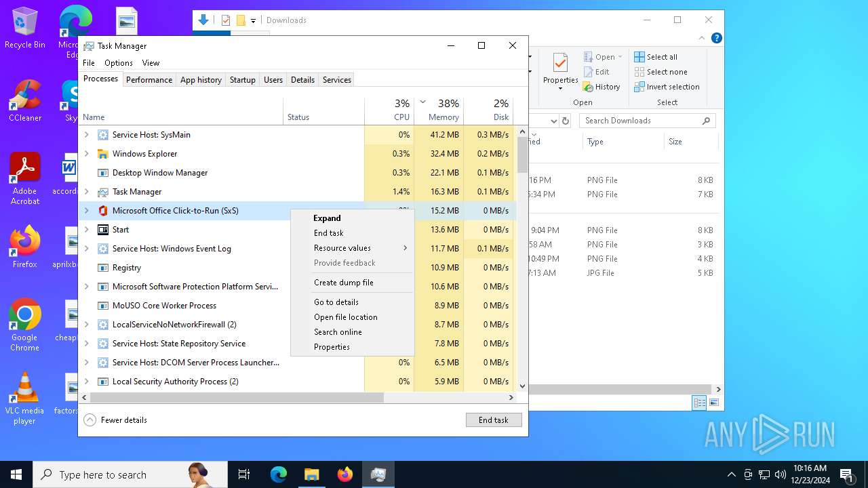Click the Windows Start button
Viewport: 868px width, 488px height.
pos(16,474)
